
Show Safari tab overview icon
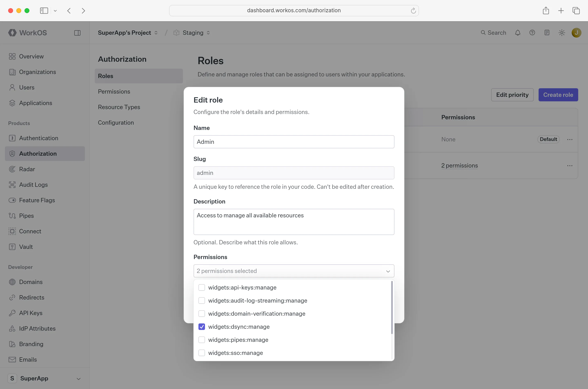pyautogui.click(x=576, y=11)
